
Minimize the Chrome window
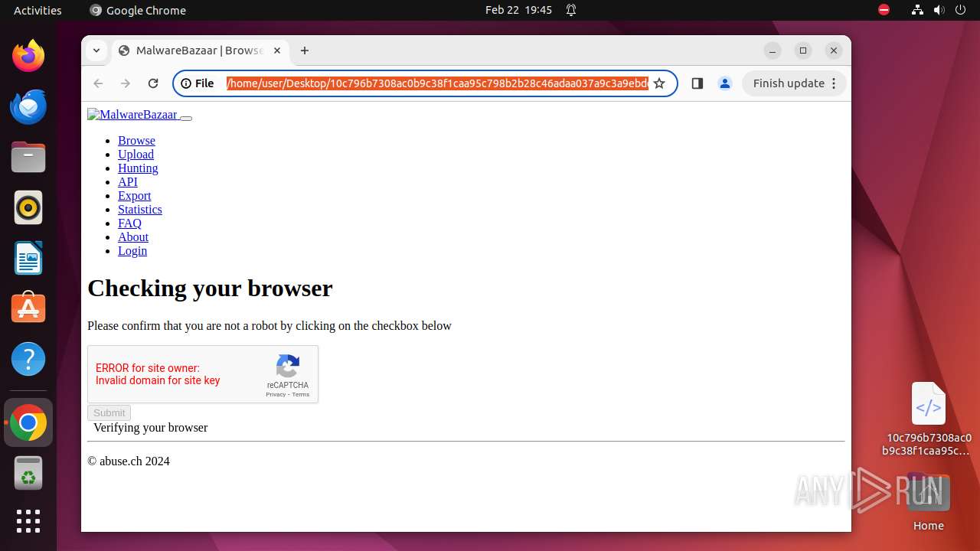click(x=773, y=51)
